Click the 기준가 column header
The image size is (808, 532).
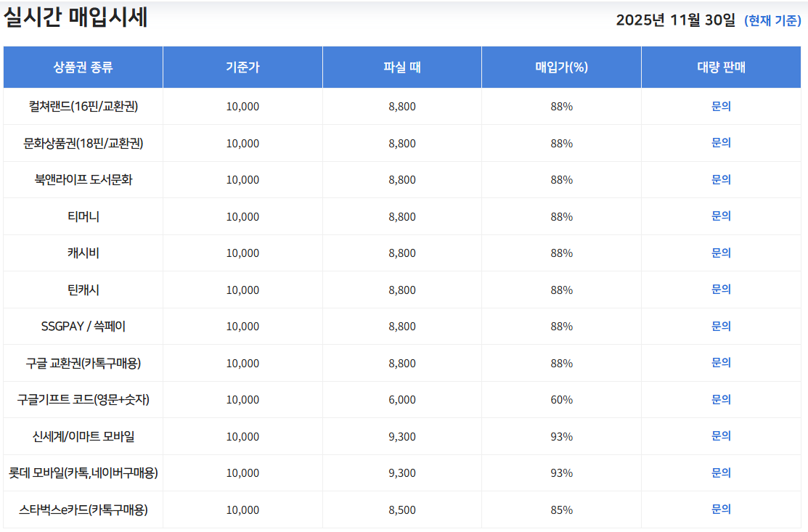(242, 67)
